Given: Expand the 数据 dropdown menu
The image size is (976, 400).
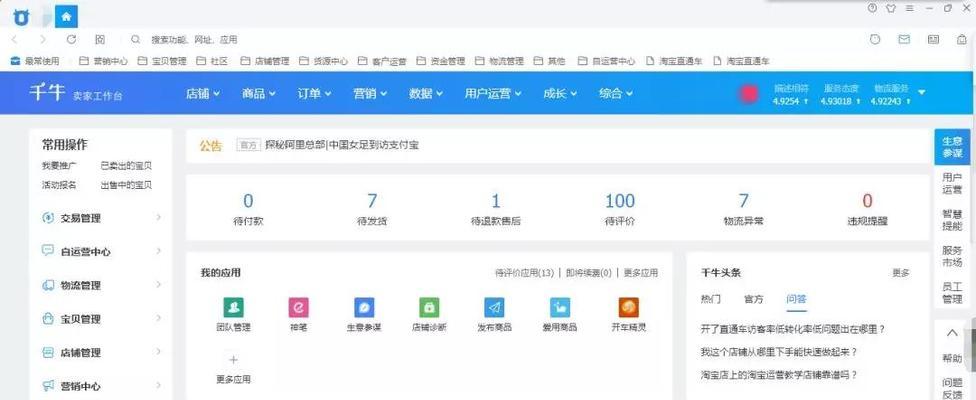Looking at the screenshot, I should (426, 93).
